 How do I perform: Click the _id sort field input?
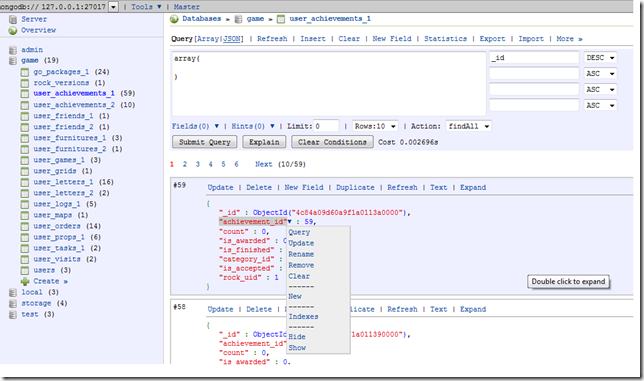[x=534, y=58]
